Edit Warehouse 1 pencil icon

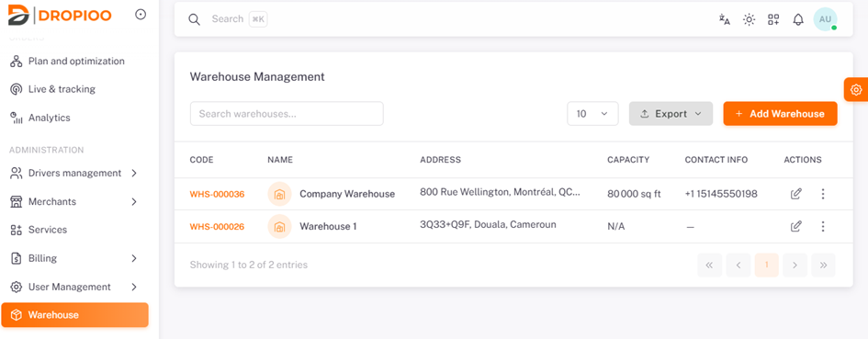[x=796, y=227]
